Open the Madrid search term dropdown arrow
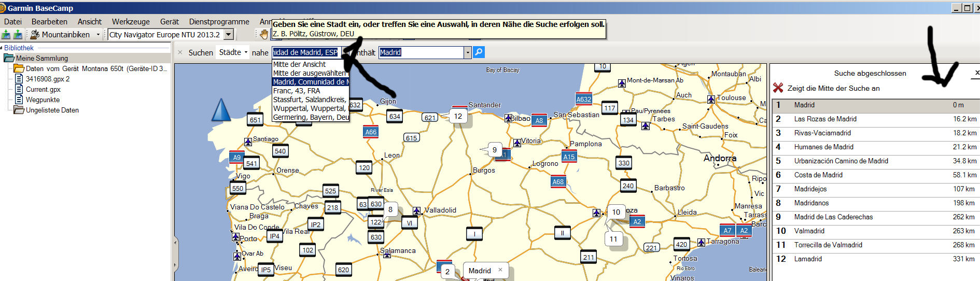980x281 pixels. click(x=467, y=52)
